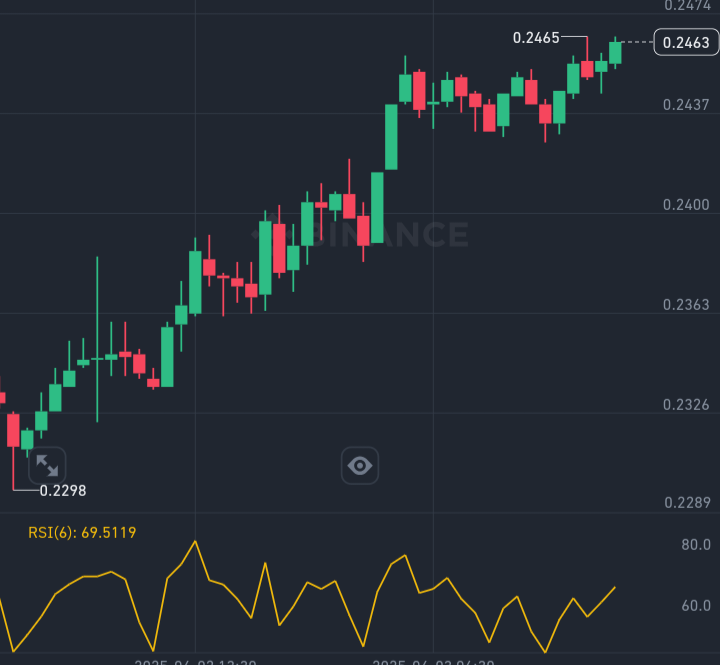This screenshot has width=720, height=665.
Task: Select the tall green candle crossing 0.2437
Action: [391, 137]
